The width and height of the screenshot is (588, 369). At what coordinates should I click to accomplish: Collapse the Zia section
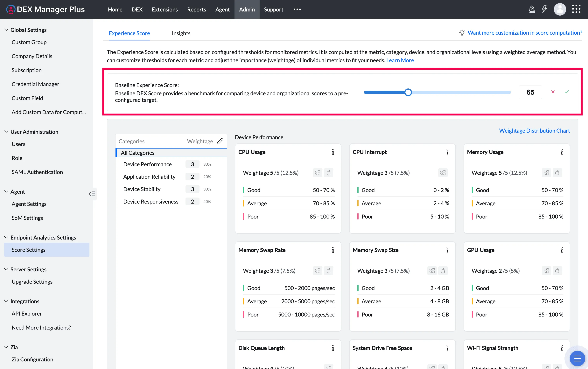point(6,347)
